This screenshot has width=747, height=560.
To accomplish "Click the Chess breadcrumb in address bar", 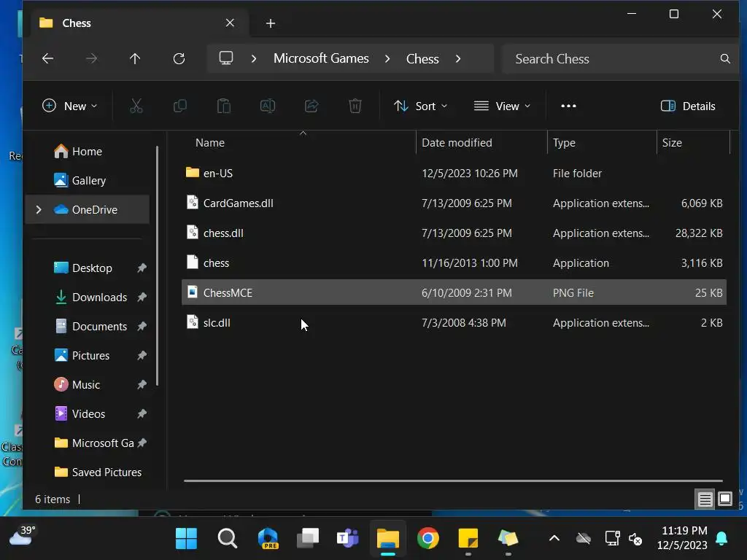I will (422, 58).
